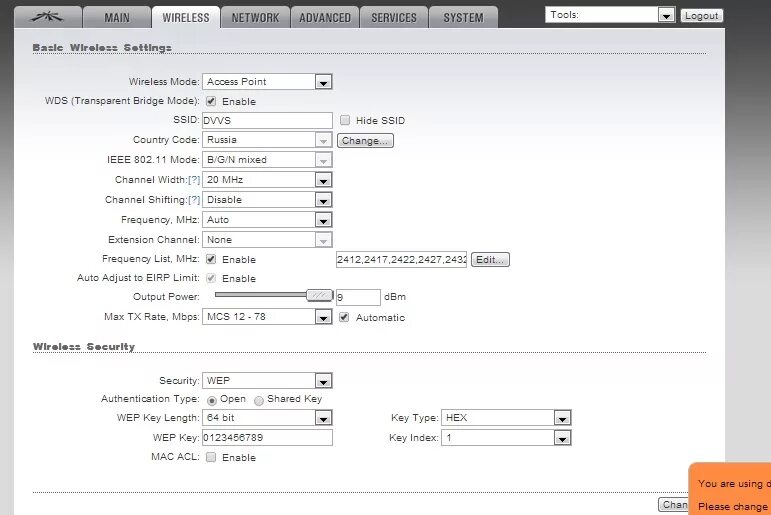
Task: Open the Extension Channel dropdown
Action: (x=267, y=240)
